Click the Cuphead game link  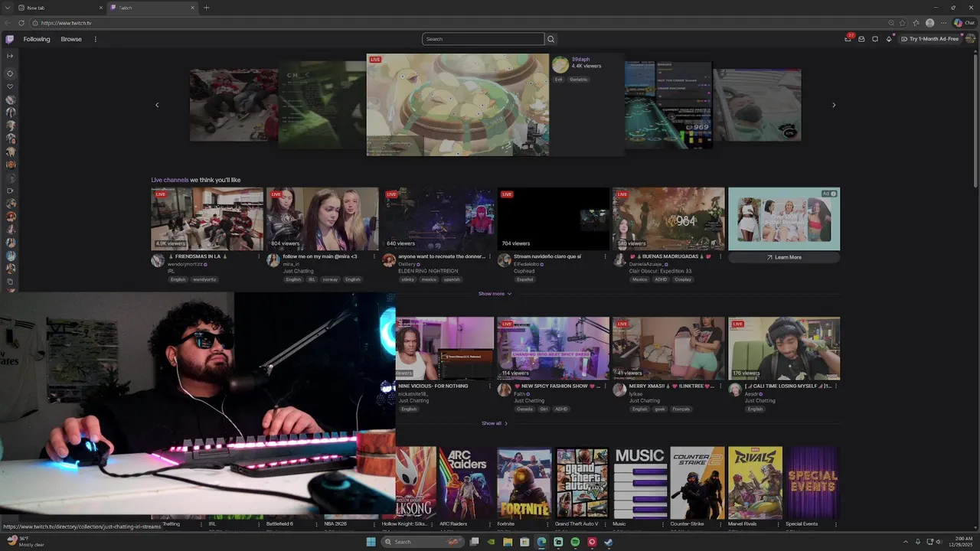[524, 271]
